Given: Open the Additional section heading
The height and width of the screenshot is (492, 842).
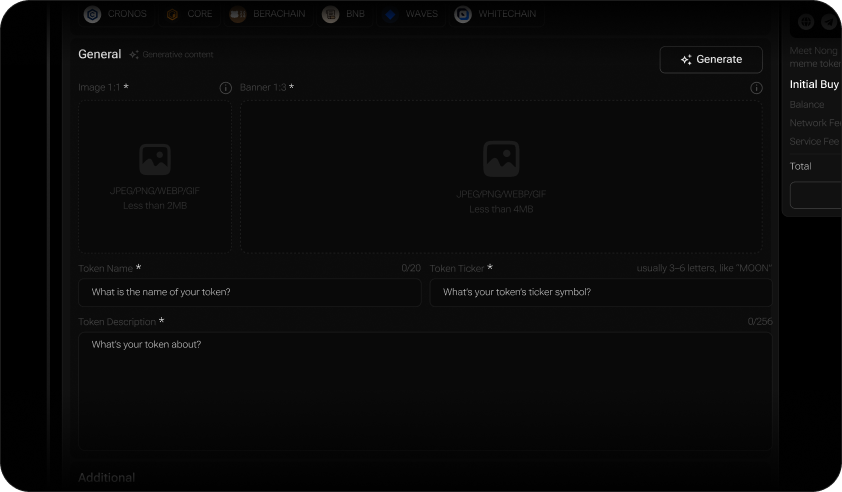Looking at the screenshot, I should point(107,478).
